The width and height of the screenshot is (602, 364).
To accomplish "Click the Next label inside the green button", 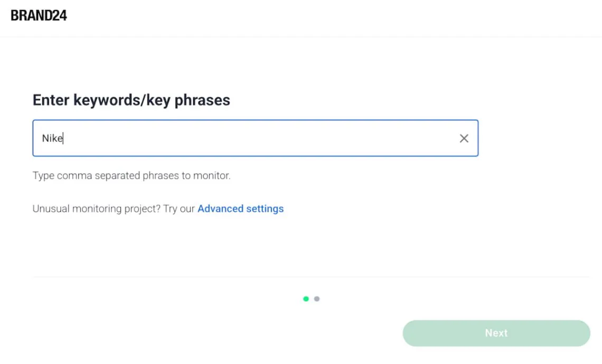I will [x=496, y=333].
